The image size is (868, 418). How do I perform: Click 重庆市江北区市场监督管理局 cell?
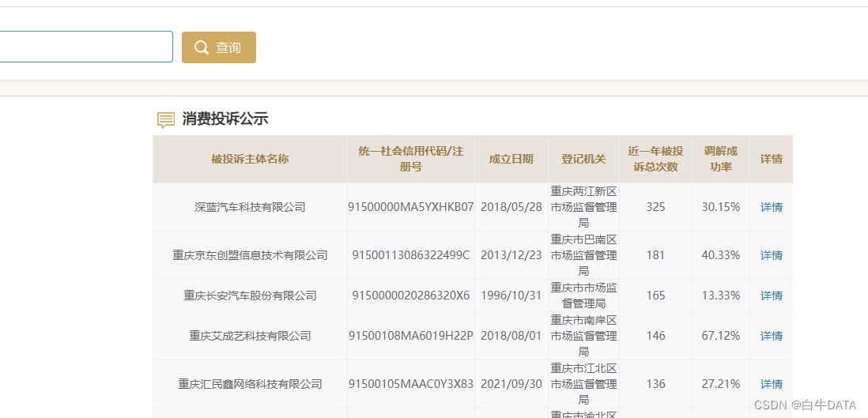coord(584,384)
